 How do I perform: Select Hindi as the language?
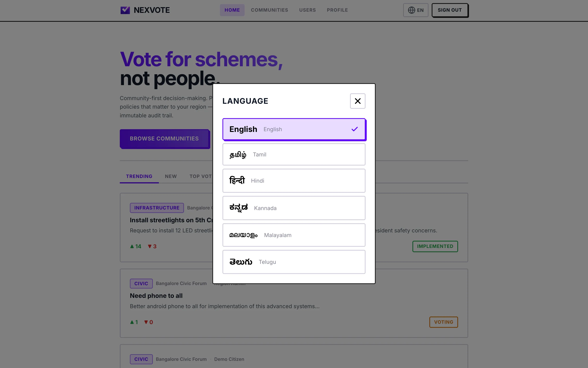[x=293, y=181]
